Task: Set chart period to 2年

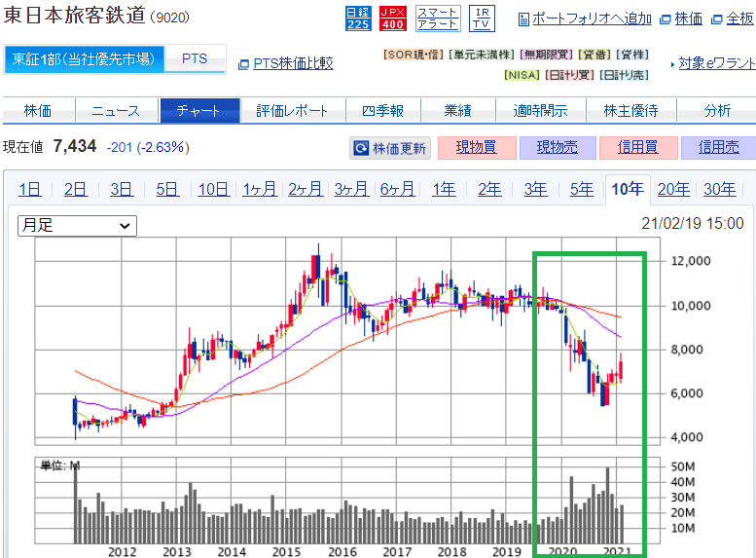Action: 489,189
